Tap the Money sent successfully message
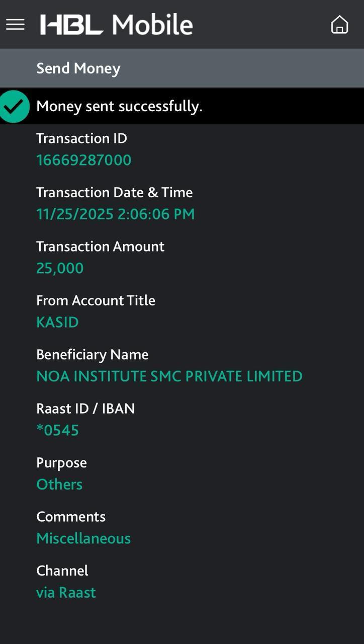The width and height of the screenshot is (364, 644). click(x=119, y=106)
